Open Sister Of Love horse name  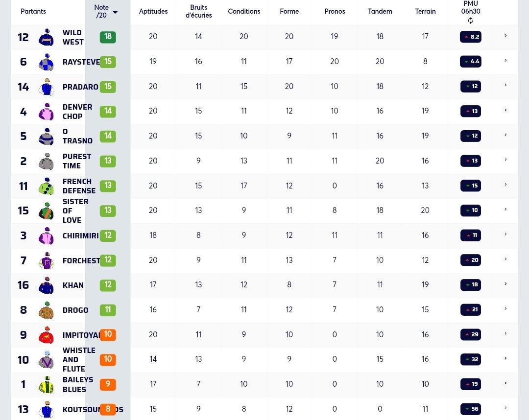(75, 210)
